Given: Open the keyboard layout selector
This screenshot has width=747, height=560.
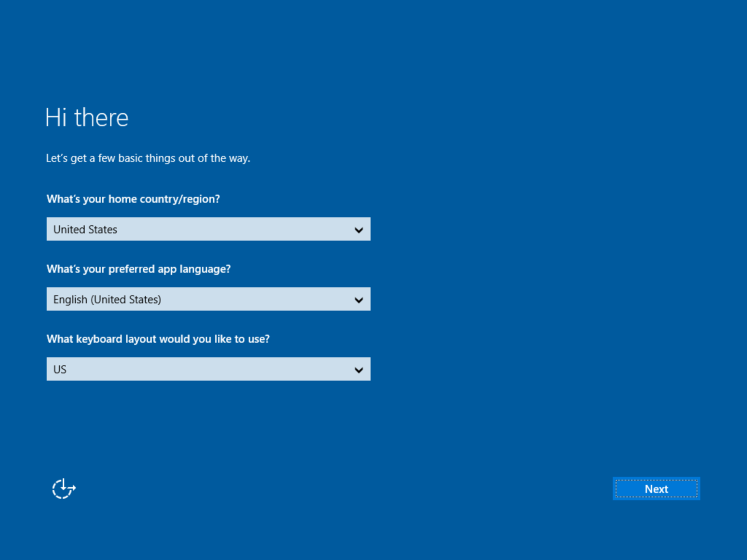Looking at the screenshot, I should coord(208,369).
